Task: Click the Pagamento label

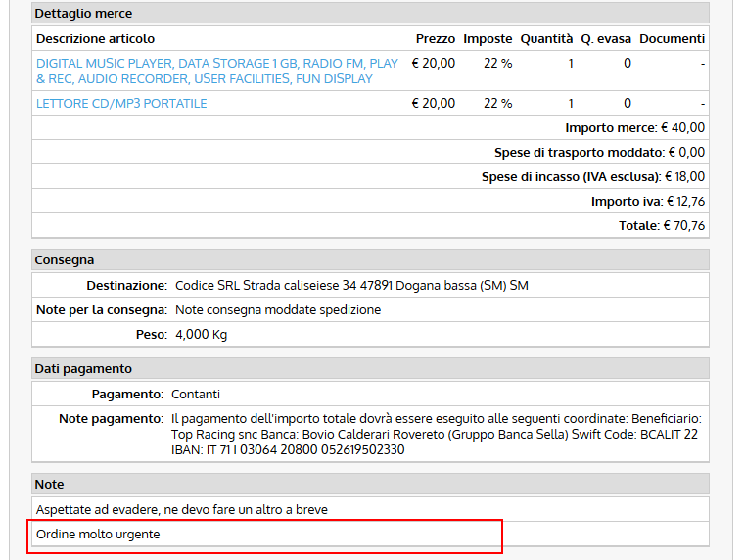Action: click(127, 395)
